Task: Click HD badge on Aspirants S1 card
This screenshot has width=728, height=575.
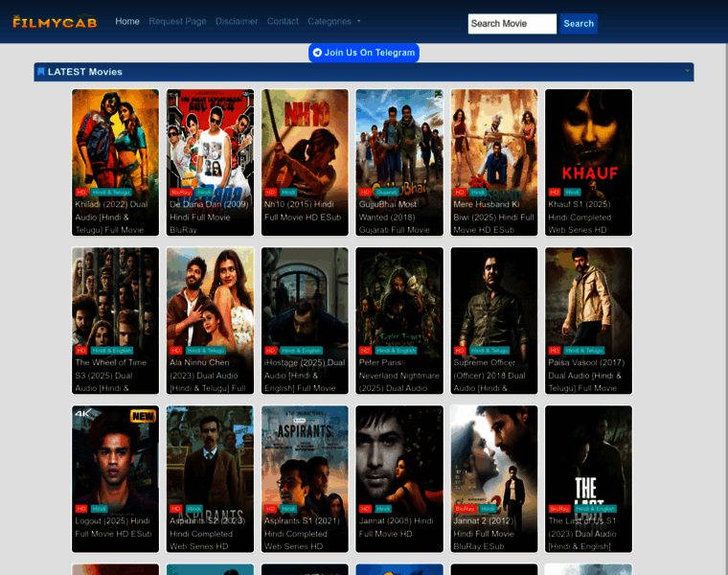Action: pos(271,509)
